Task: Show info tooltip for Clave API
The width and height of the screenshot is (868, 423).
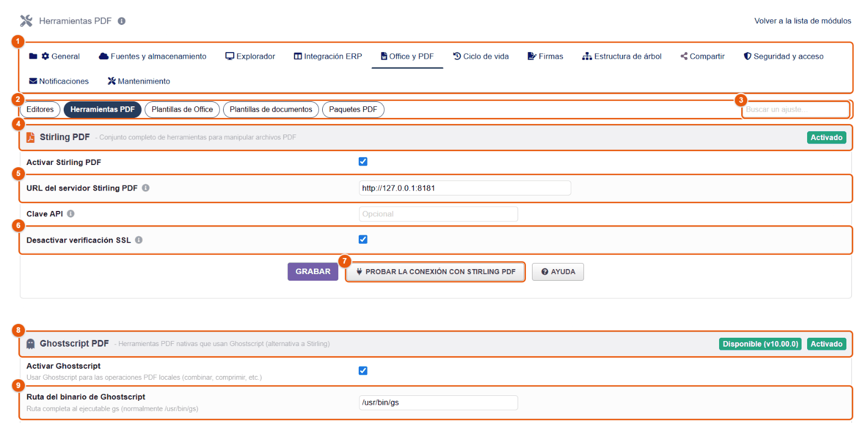Action: click(71, 214)
